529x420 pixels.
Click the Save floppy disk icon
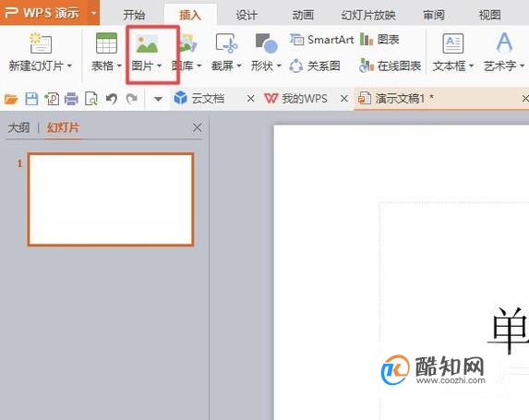pyautogui.click(x=31, y=99)
